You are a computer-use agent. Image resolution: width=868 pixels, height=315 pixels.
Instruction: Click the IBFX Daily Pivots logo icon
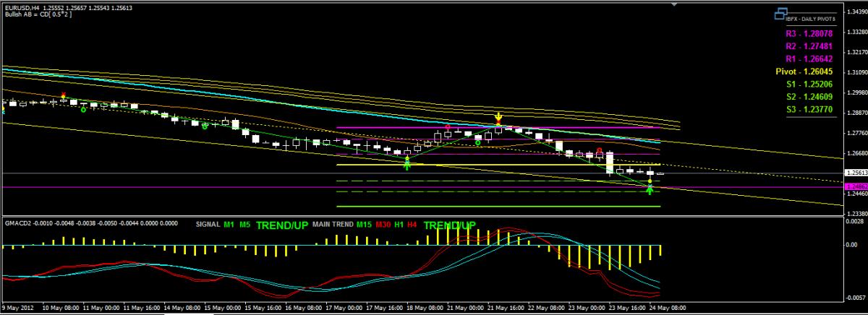click(x=780, y=14)
